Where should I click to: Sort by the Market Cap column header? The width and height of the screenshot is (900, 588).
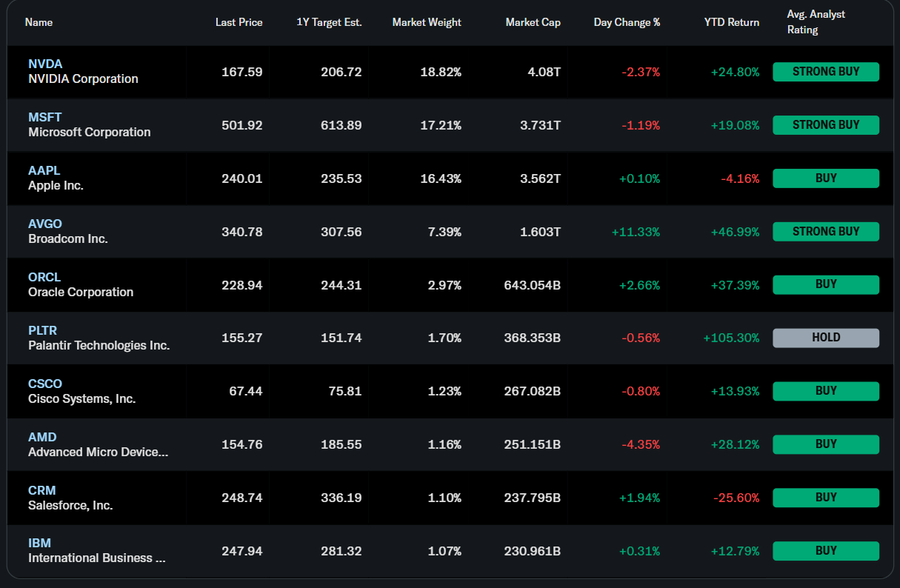(533, 22)
